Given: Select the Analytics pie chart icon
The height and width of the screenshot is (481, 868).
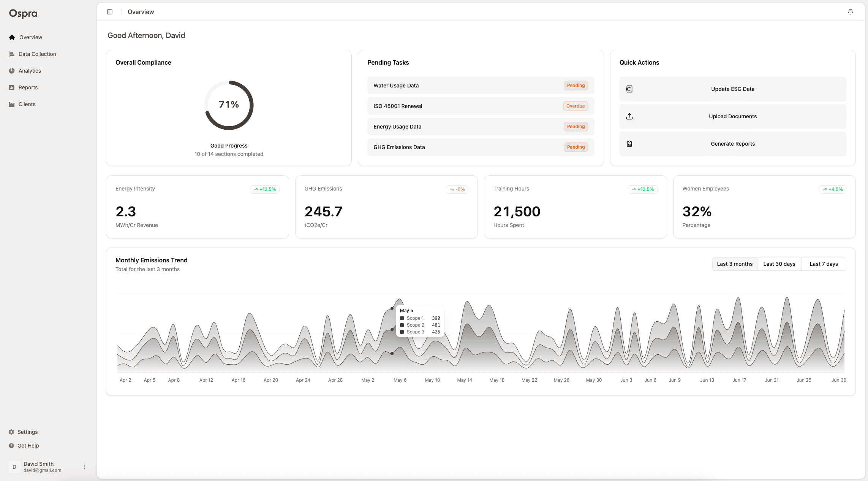Looking at the screenshot, I should (x=11, y=70).
